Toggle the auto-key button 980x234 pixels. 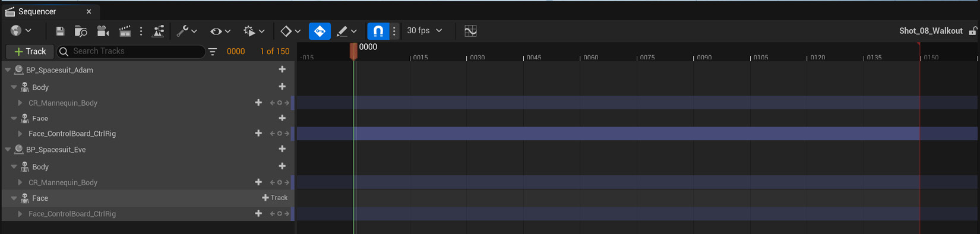[320, 31]
